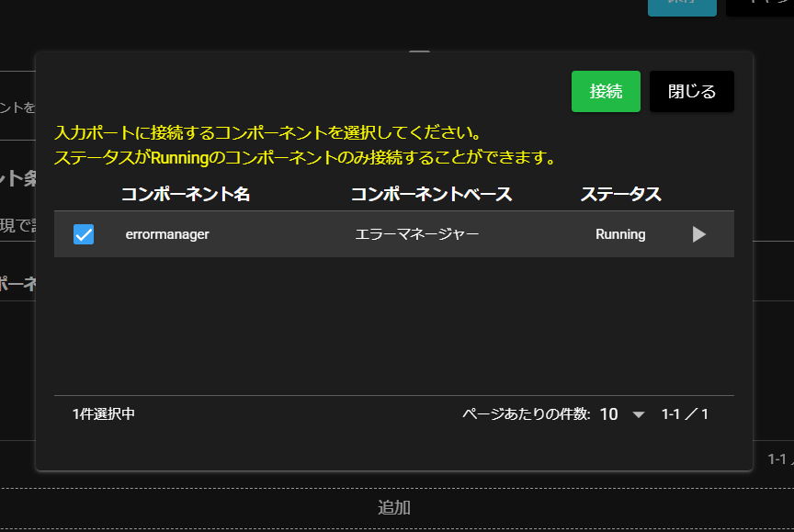Click the play arrow on errormanager row

pyautogui.click(x=698, y=234)
